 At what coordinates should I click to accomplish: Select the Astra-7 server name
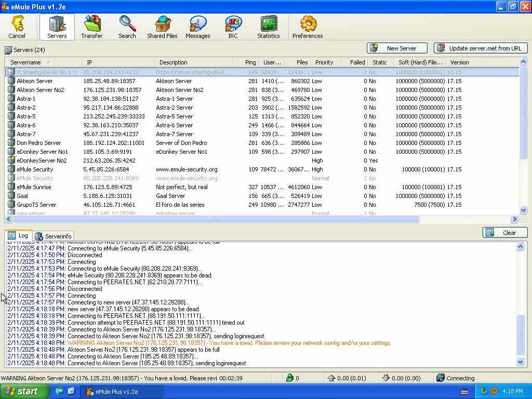(x=26, y=134)
